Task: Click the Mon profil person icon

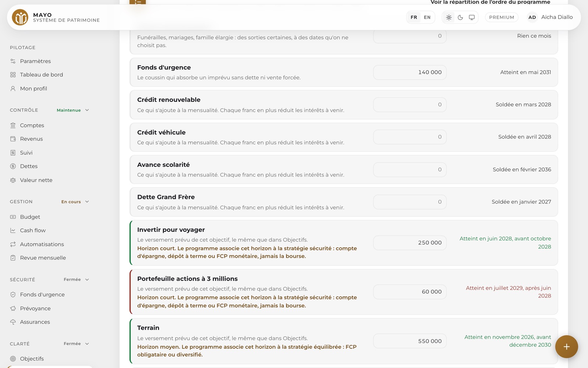Action: (13, 89)
